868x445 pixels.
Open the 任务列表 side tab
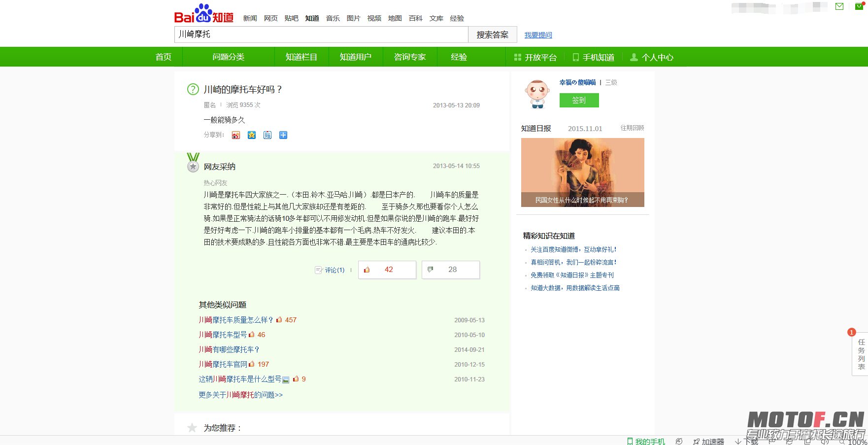861,354
